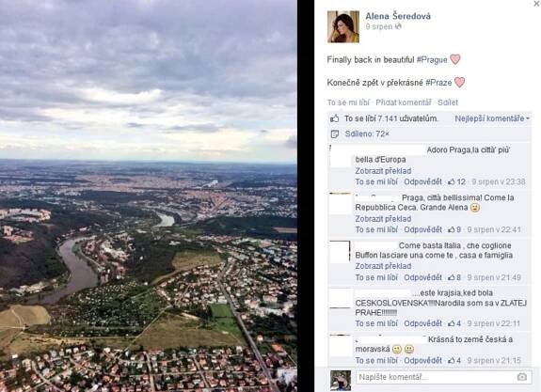Open the #Prague hashtag link
Image resolution: width=541 pixels, height=392 pixels.
coord(432,59)
